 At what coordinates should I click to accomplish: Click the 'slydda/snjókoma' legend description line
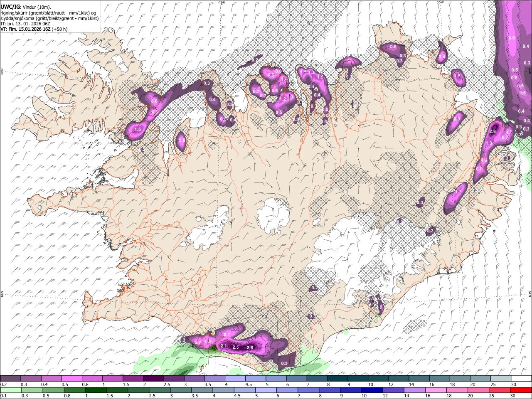click(50, 18)
